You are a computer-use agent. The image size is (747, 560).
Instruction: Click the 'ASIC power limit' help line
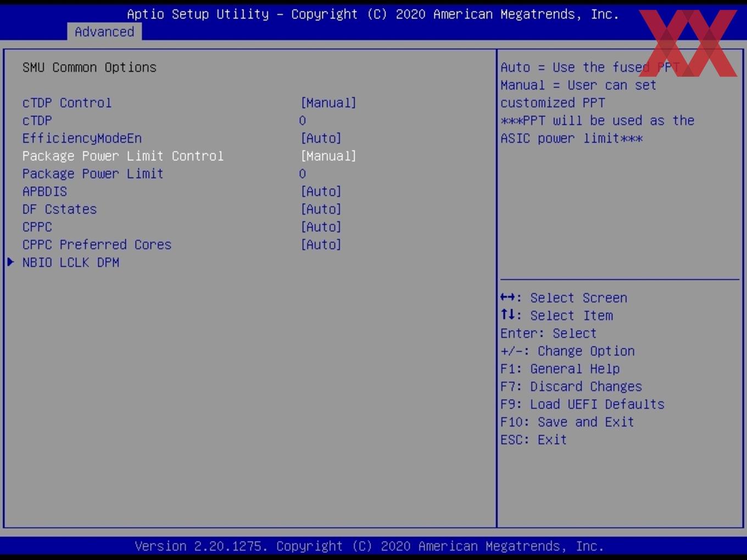tap(572, 138)
